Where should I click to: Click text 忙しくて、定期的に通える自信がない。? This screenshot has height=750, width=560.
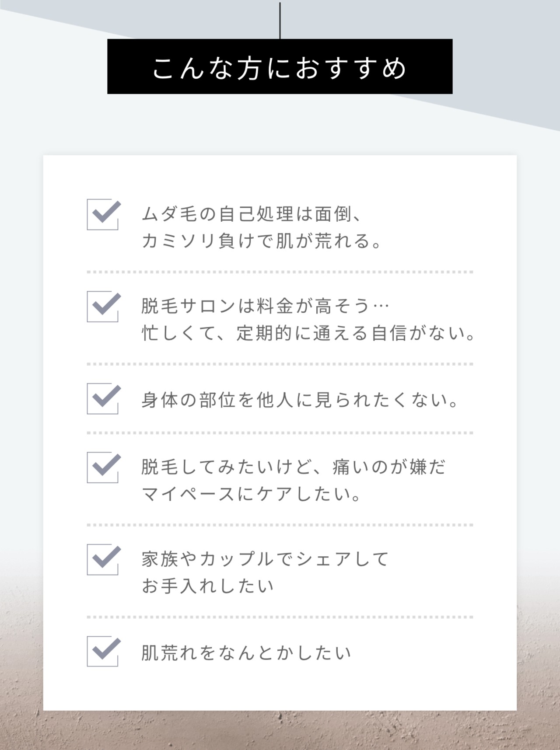coord(308,333)
